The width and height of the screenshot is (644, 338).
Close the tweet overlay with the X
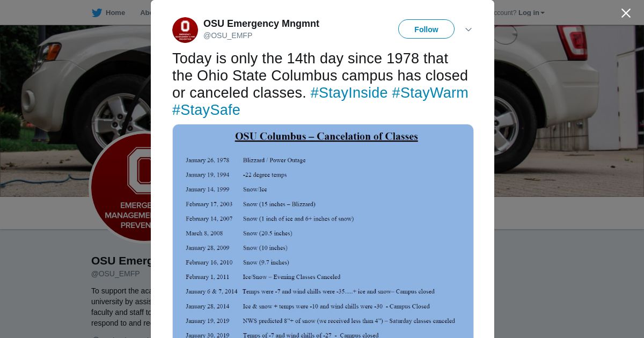pos(626,13)
